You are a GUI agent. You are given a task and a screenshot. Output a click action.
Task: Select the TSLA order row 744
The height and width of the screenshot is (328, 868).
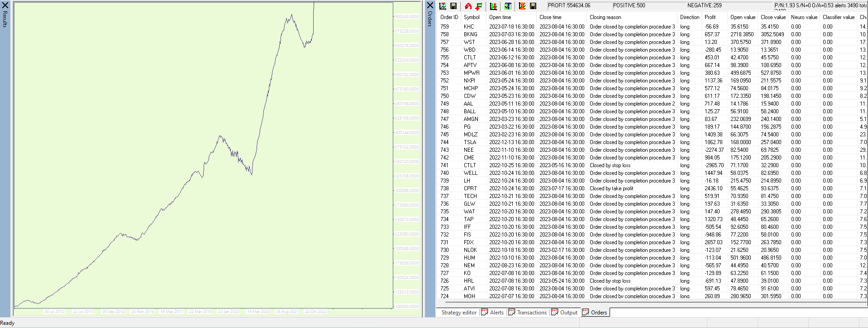[470, 142]
